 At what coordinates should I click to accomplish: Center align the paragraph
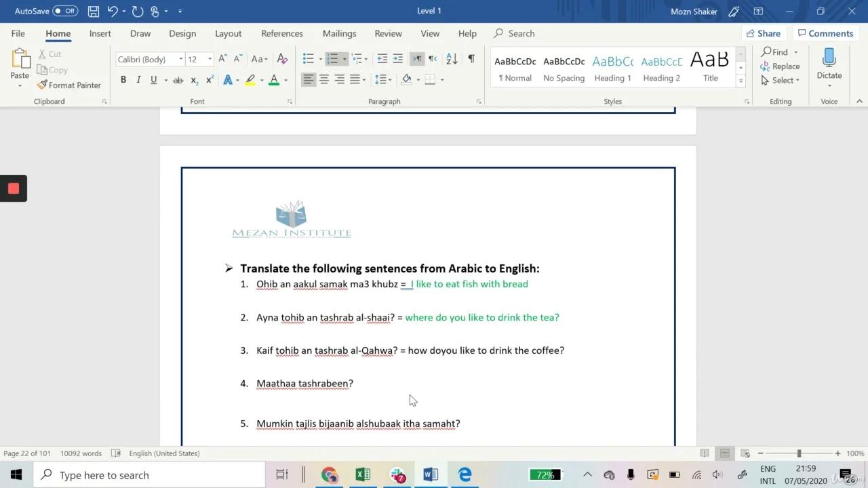click(323, 79)
